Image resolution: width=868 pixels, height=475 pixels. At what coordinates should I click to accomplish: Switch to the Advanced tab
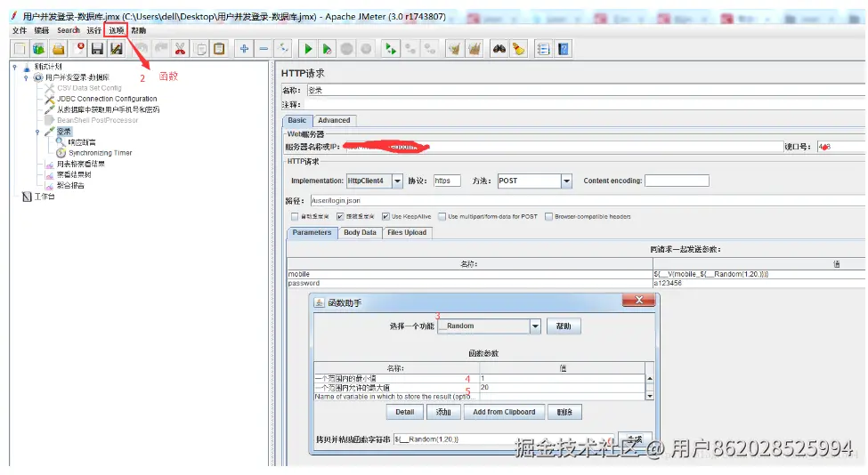(x=334, y=121)
